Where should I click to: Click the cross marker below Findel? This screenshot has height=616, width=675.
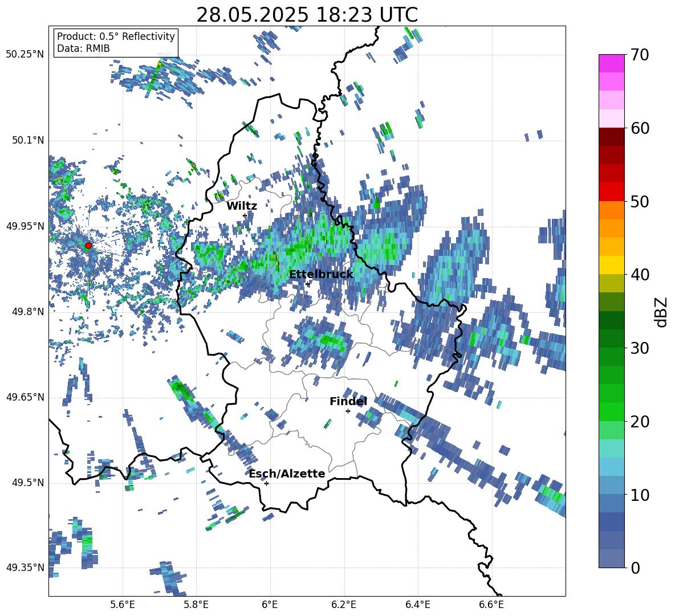click(348, 411)
